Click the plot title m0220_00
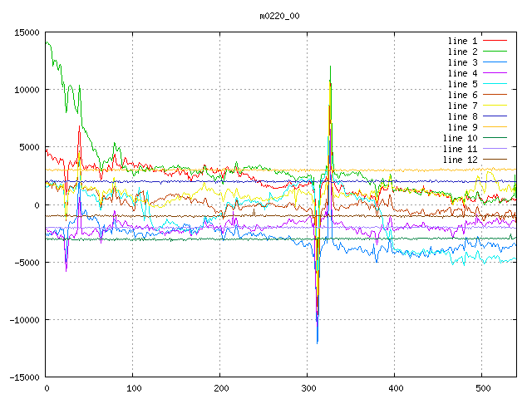 tap(280, 16)
